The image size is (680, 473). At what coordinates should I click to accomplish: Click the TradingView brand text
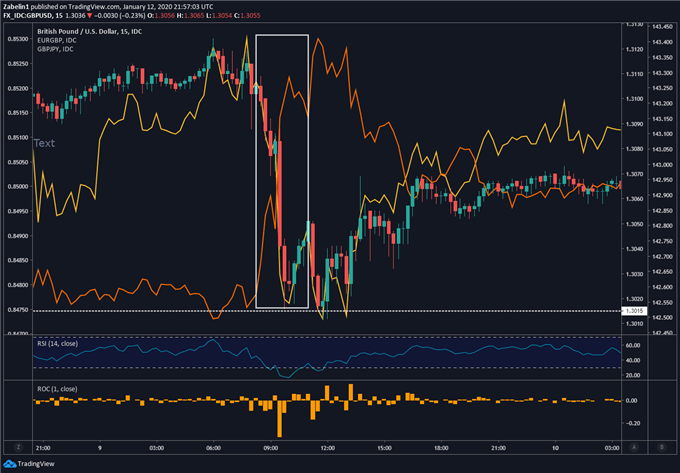[36, 464]
